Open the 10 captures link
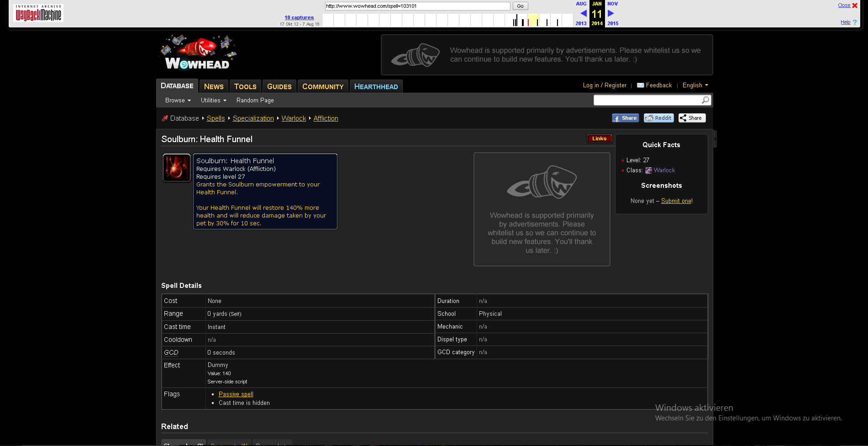This screenshot has width=868, height=446. pyautogui.click(x=299, y=17)
